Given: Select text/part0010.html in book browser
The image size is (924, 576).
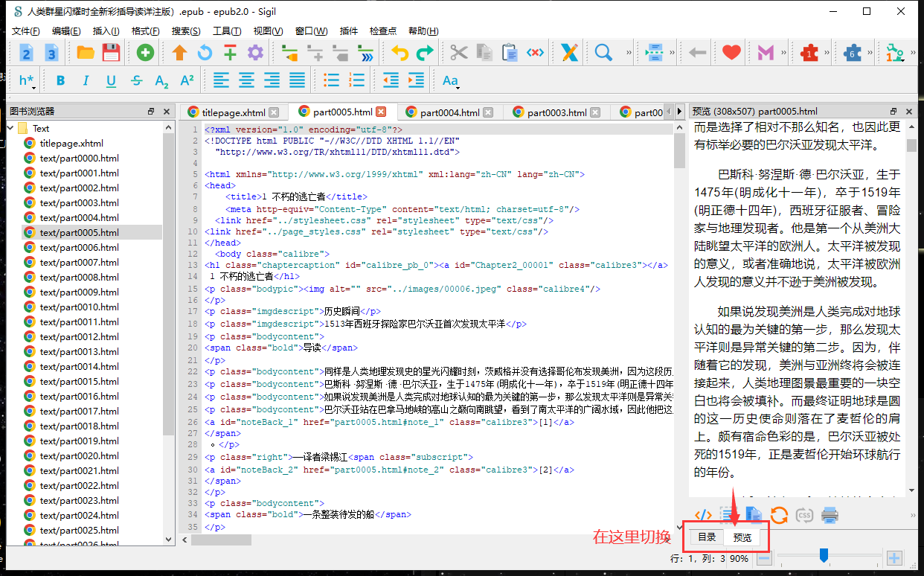Looking at the screenshot, I should click(79, 307).
